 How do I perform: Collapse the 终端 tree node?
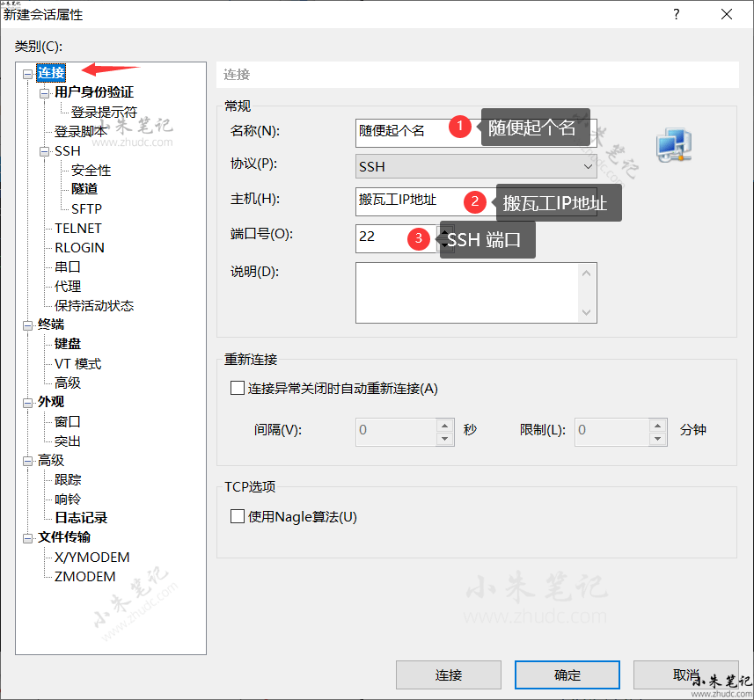coord(28,324)
